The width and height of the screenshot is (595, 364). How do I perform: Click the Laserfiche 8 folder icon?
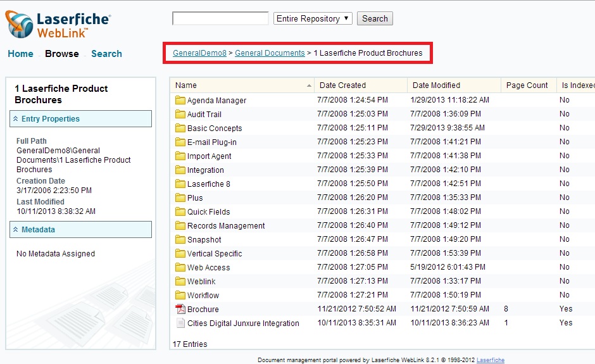(180, 184)
